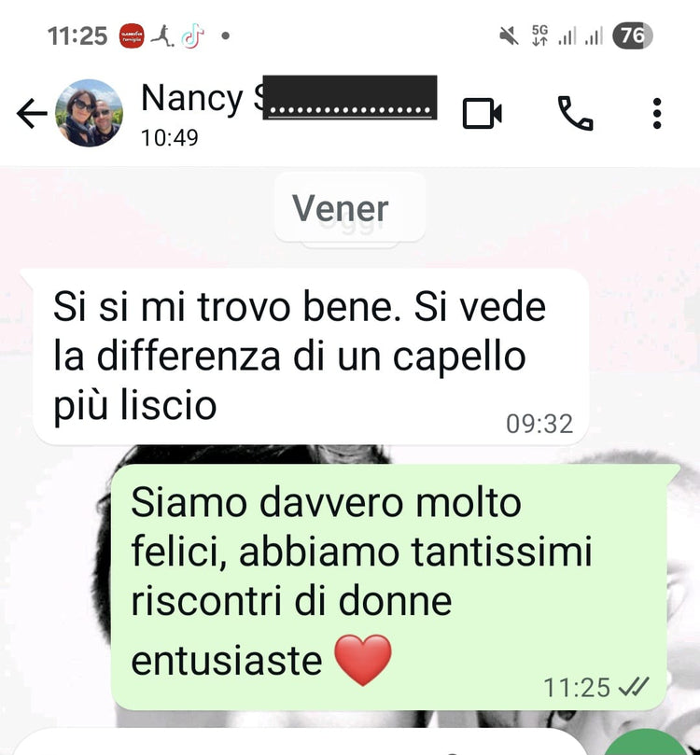Start a video call with Nancy
The width and height of the screenshot is (700, 755).
point(482,114)
